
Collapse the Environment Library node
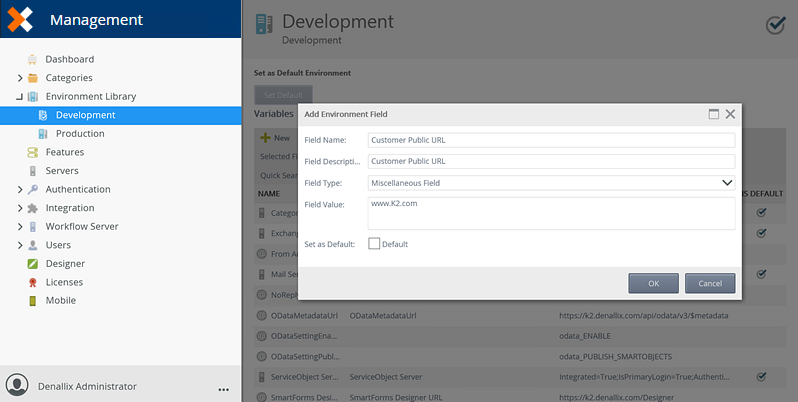tap(20, 97)
